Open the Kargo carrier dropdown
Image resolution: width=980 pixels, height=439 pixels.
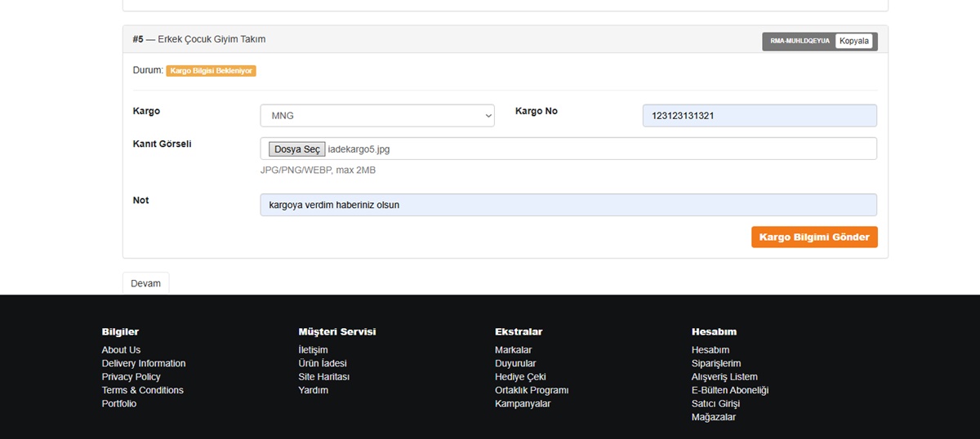click(x=376, y=116)
